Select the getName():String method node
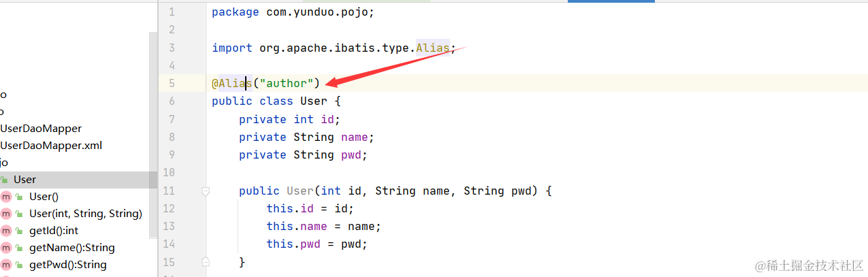 coord(72,248)
